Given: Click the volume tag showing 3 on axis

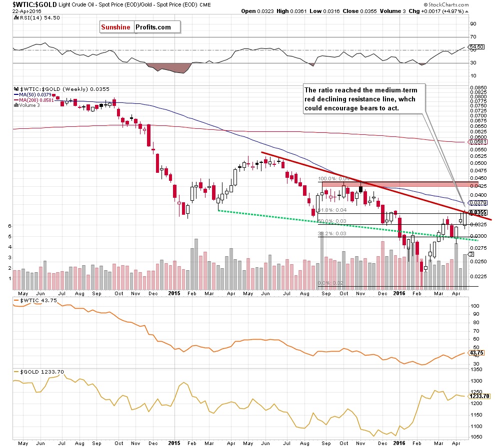Looking at the screenshot, I should (471, 254).
